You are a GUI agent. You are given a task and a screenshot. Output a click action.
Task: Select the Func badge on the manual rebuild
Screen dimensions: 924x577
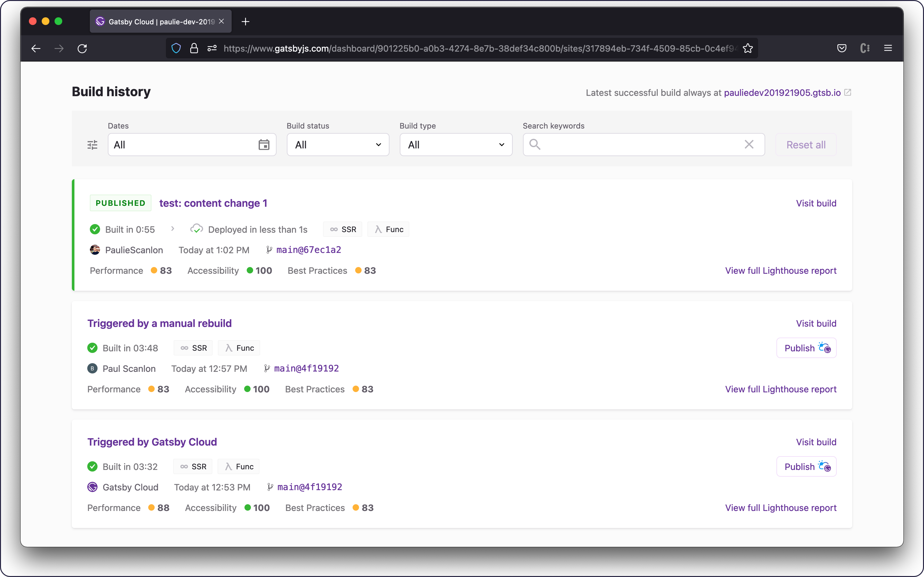[239, 348]
